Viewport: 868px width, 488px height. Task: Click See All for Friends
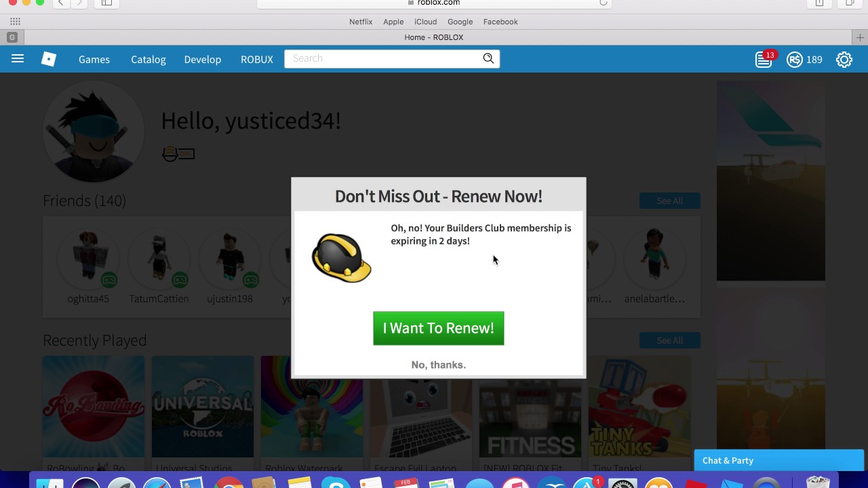click(670, 201)
